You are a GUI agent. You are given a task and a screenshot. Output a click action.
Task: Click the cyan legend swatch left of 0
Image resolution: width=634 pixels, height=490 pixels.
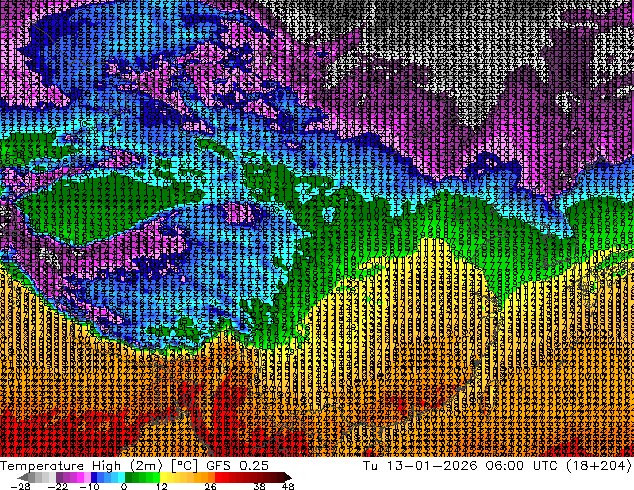[121, 477]
